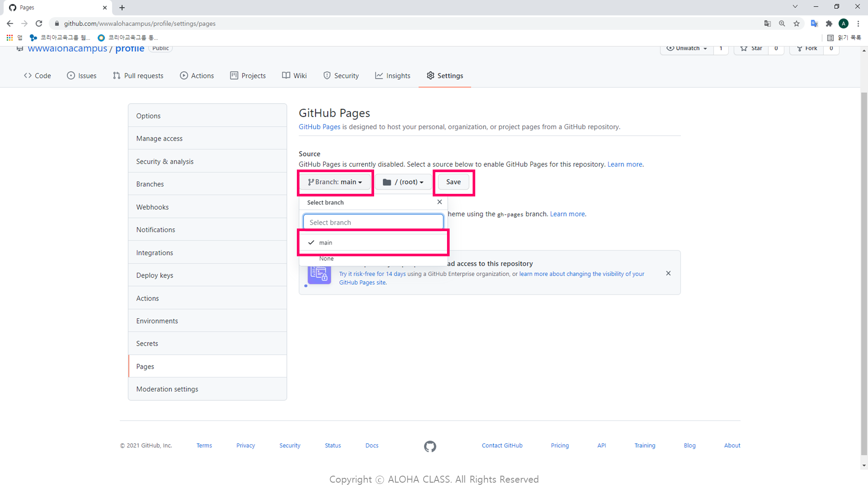Open the Chrome three-dot menu
868x490 pixels.
[x=858, y=23]
